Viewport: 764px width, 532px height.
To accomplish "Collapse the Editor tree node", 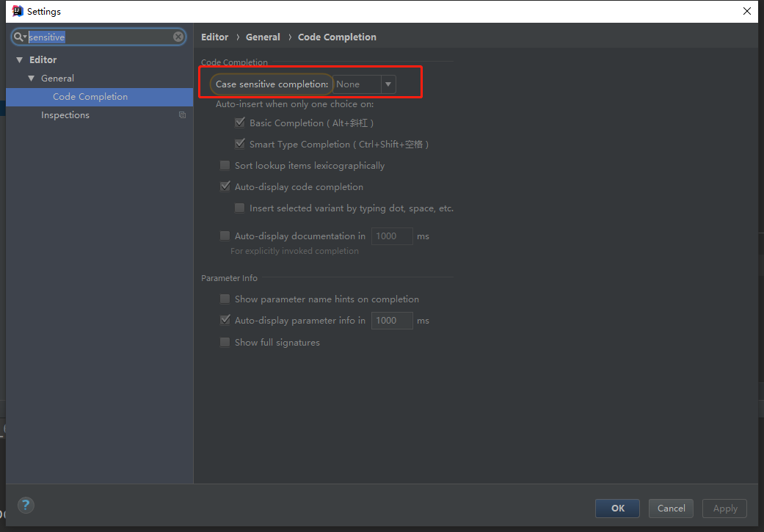I will tap(20, 60).
